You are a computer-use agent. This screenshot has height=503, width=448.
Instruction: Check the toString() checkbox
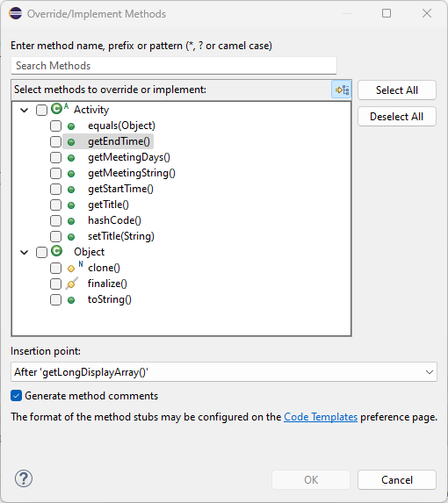[55, 299]
